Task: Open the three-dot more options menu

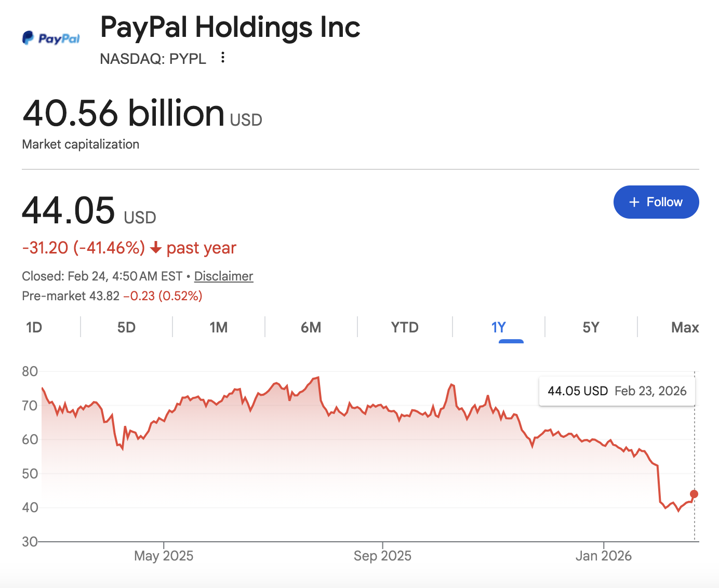Action: (x=223, y=57)
